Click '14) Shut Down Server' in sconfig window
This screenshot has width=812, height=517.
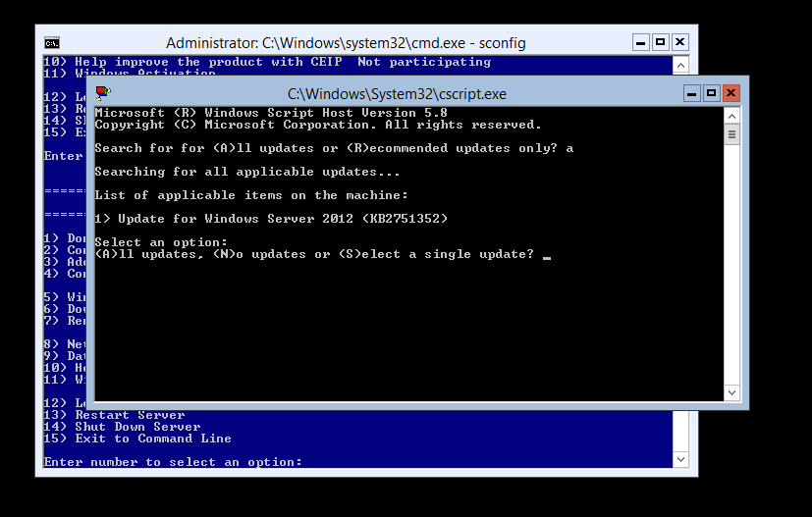(122, 427)
